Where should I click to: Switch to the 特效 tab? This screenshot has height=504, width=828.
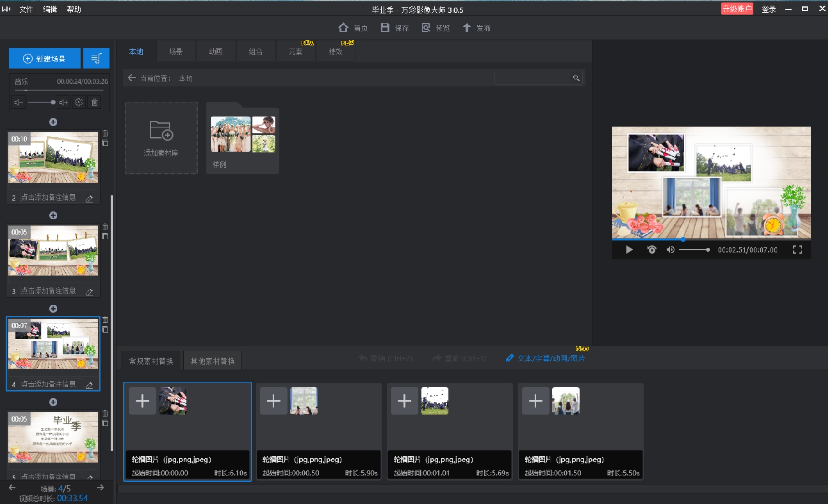[x=335, y=51]
